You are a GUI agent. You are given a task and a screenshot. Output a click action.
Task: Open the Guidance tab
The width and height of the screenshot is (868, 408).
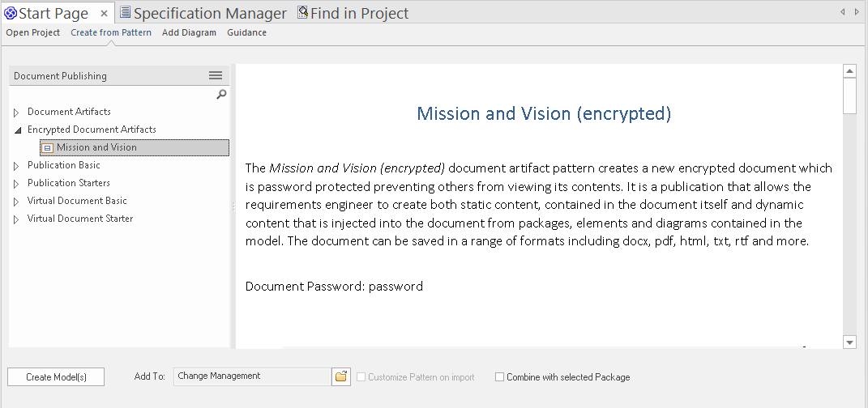pos(246,32)
